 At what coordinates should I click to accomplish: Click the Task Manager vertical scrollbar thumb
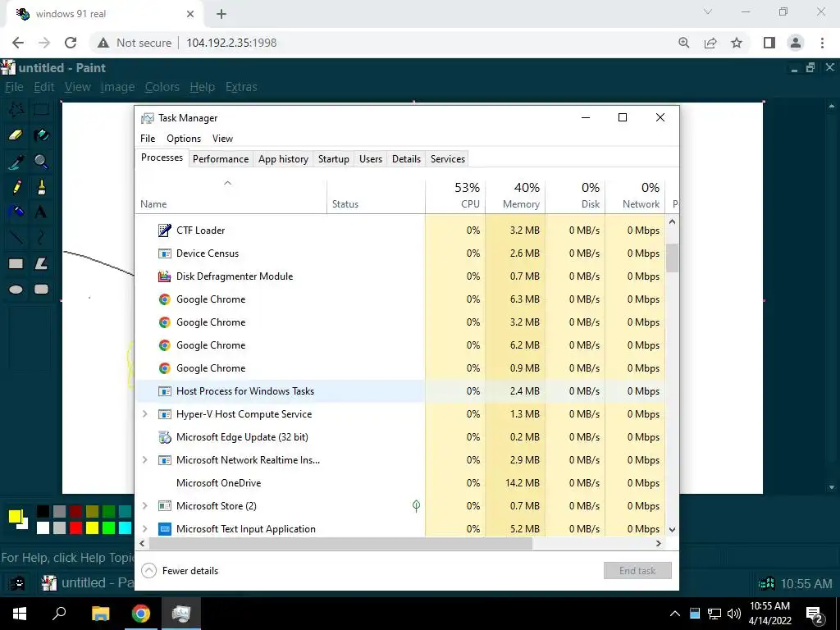(672, 258)
